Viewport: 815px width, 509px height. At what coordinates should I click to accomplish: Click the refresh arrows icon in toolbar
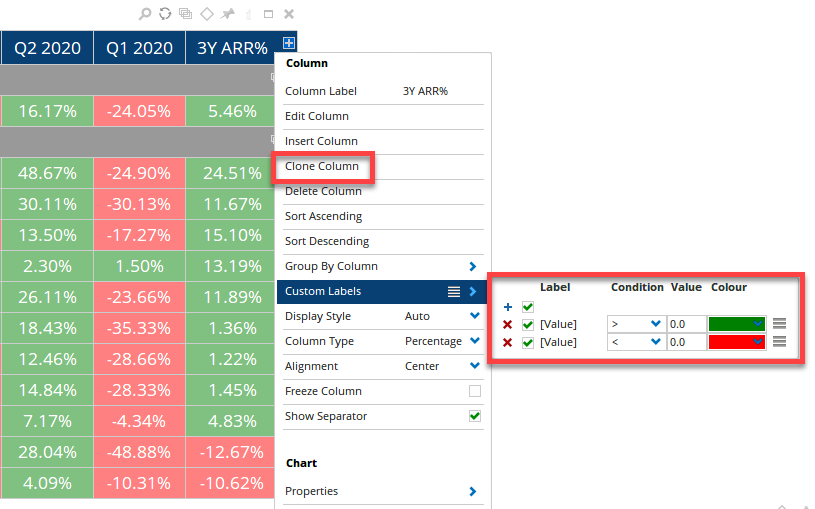tap(165, 14)
